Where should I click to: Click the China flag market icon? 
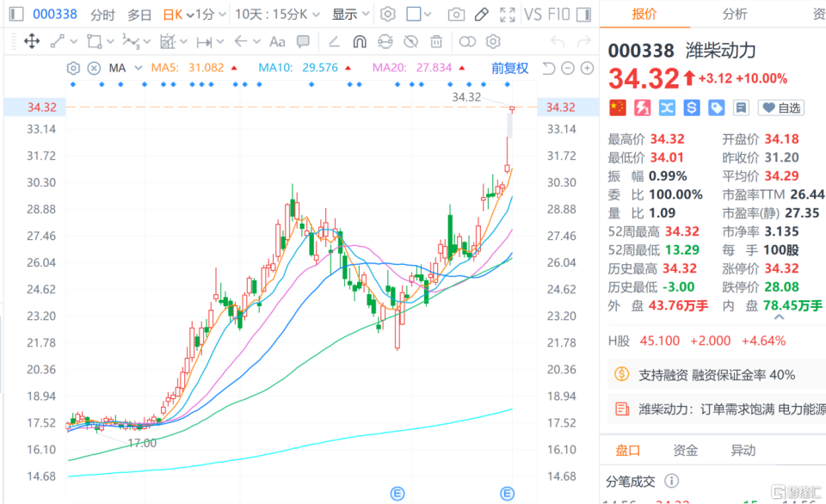click(618, 108)
